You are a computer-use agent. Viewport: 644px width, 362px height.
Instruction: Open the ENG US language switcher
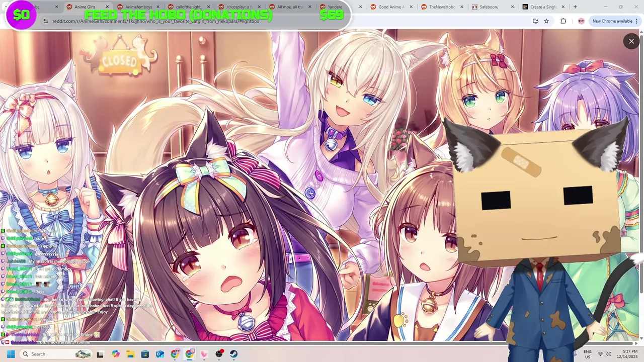(x=587, y=354)
